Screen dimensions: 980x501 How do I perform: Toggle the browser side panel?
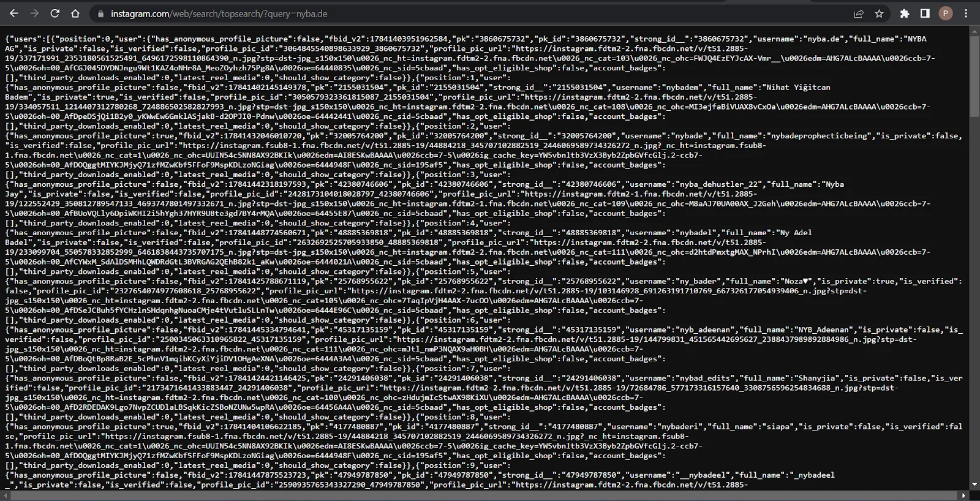coord(925,13)
